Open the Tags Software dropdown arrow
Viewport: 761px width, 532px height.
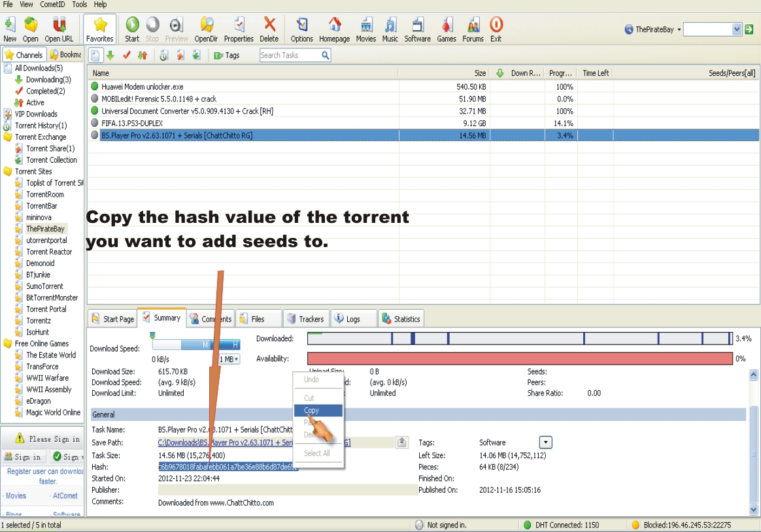[545, 442]
